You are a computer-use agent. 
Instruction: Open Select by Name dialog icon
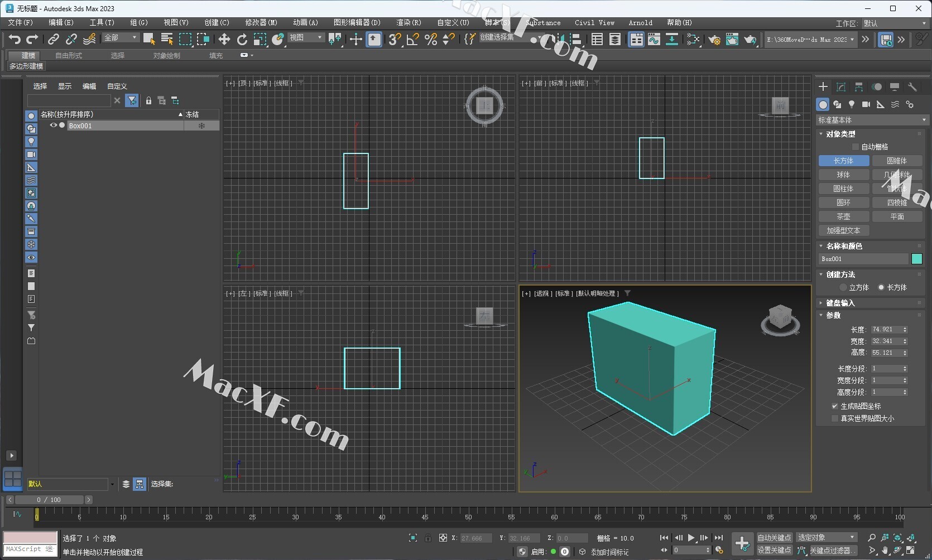(x=167, y=38)
